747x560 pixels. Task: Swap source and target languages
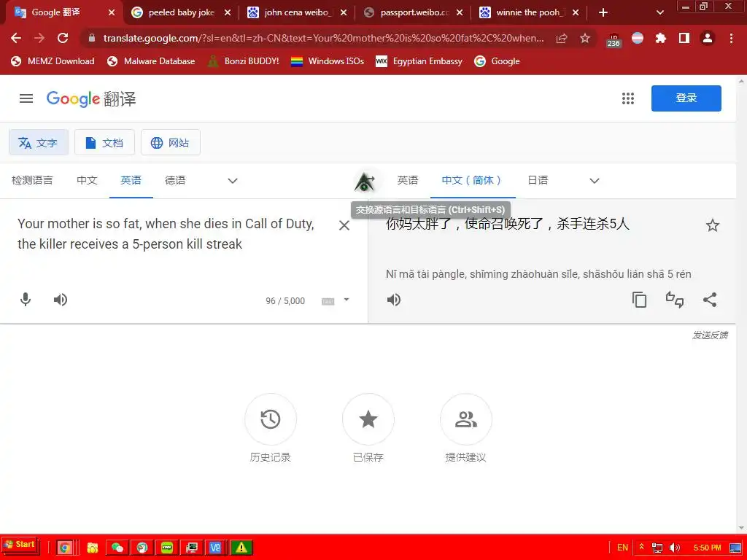point(365,181)
